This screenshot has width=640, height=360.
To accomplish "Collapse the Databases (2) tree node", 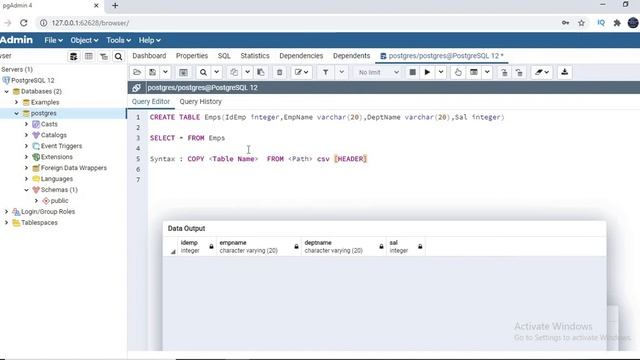I will [7, 91].
